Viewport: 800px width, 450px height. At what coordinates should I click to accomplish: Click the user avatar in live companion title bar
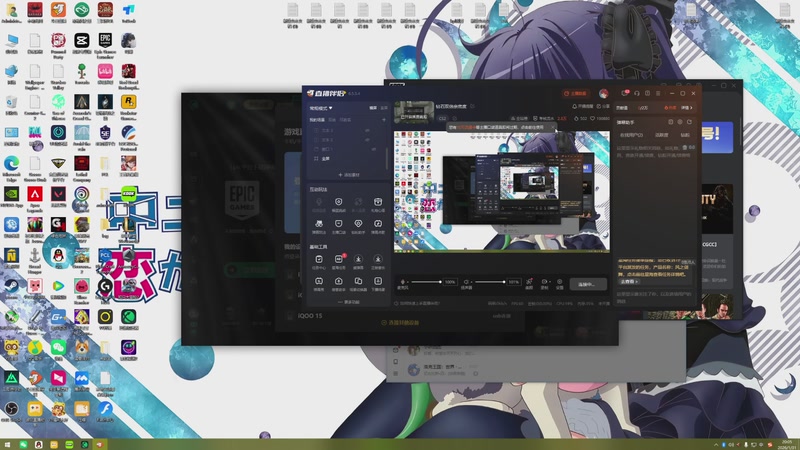pyautogui.click(x=604, y=93)
